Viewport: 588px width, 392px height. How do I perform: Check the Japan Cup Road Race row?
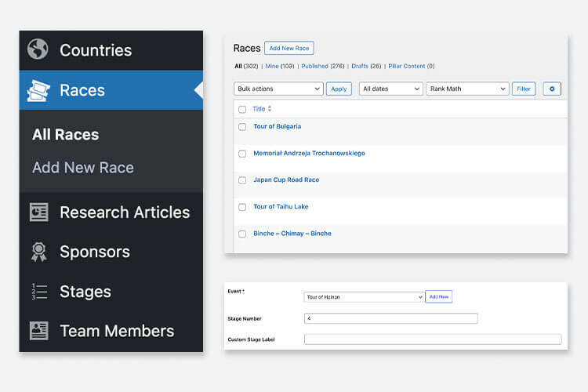(x=242, y=180)
